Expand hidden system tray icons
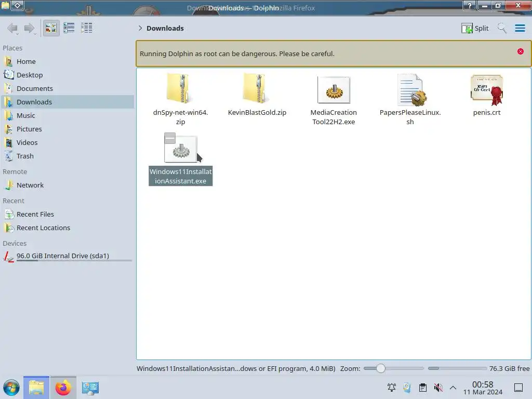 click(x=453, y=388)
